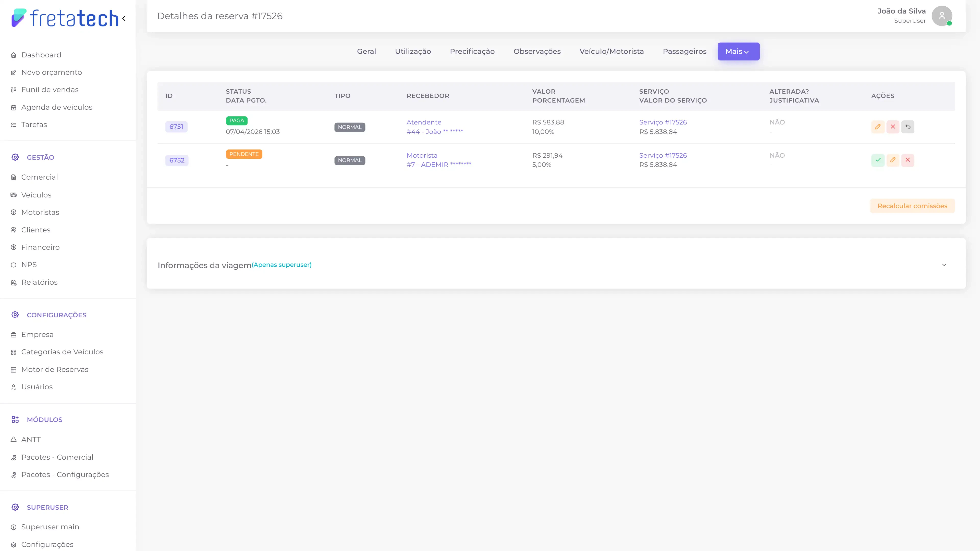Click the Empresa briefcase icon

coord(14,335)
